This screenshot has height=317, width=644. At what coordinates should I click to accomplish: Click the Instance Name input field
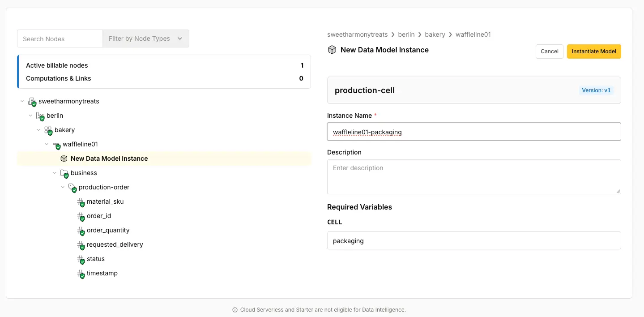474,132
